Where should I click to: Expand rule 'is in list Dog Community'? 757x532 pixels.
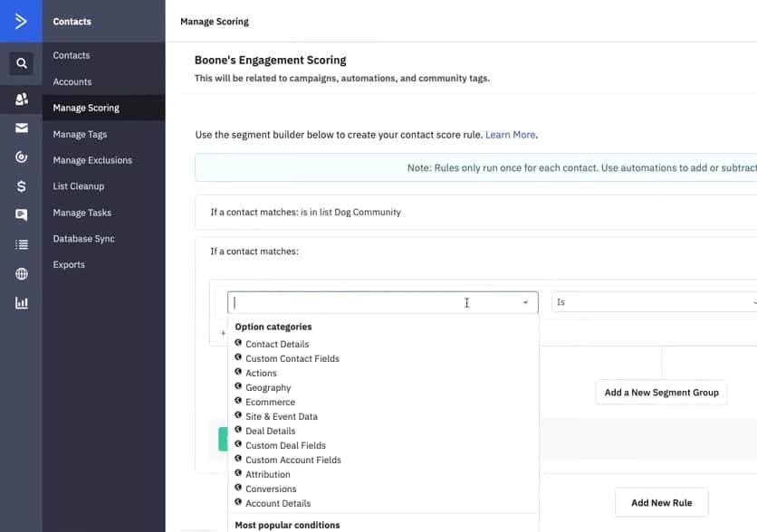pos(475,213)
